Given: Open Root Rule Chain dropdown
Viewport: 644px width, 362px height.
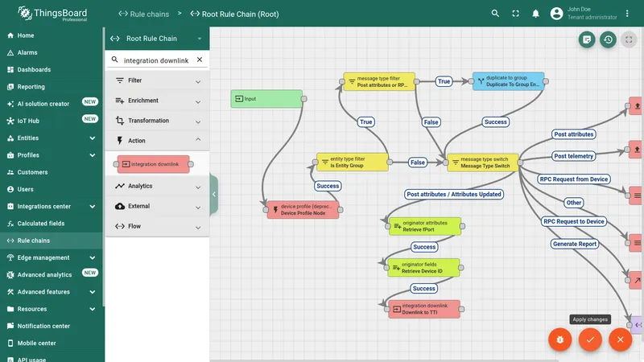Looking at the screenshot, I should tap(157, 39).
